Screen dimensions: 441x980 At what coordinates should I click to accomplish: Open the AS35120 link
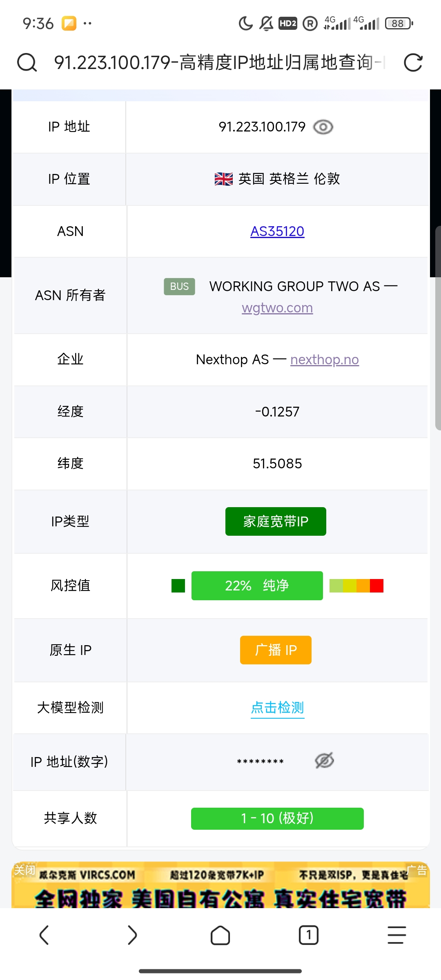277,231
